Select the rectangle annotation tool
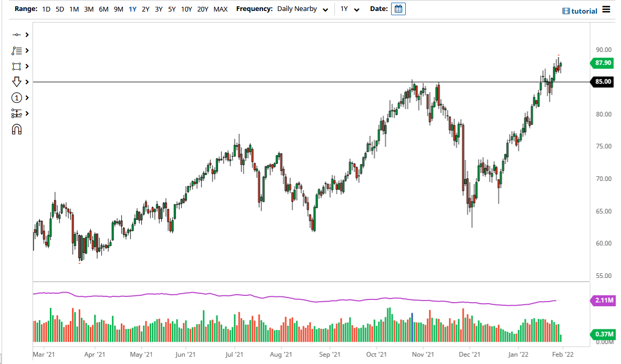This screenshot has width=621, height=364. click(x=17, y=66)
